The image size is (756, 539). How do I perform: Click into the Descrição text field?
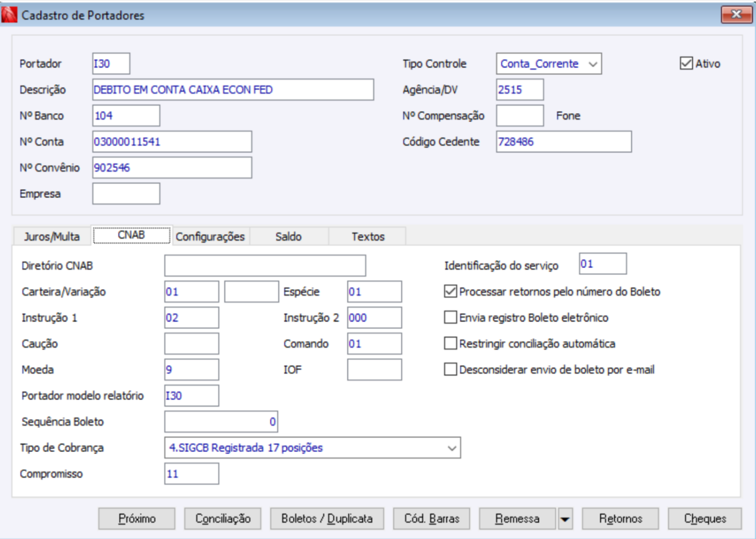tap(233, 90)
